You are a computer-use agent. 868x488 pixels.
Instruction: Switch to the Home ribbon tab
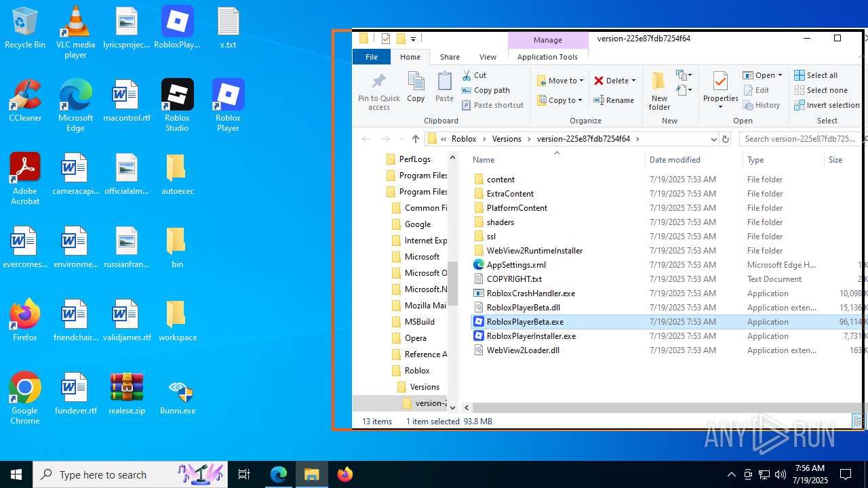pos(410,57)
